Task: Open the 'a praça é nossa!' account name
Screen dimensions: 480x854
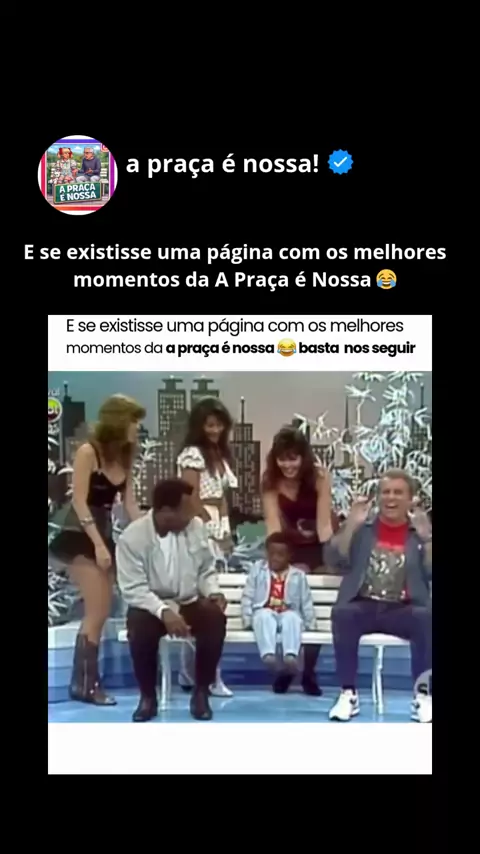Action: tap(222, 163)
